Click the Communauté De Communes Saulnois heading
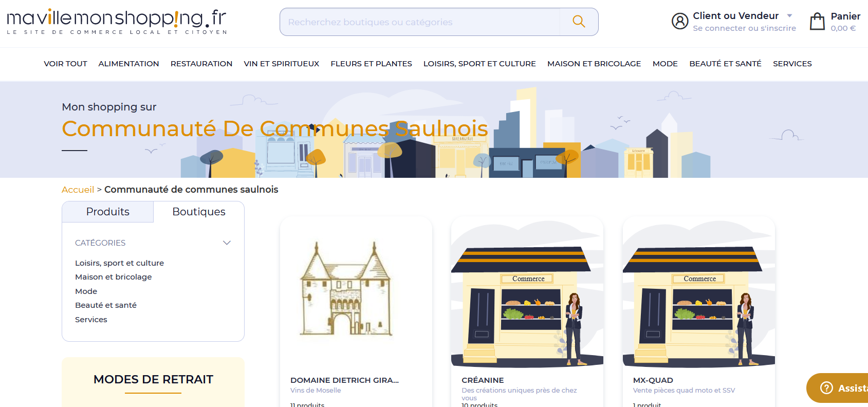868x407 pixels. coord(275,128)
